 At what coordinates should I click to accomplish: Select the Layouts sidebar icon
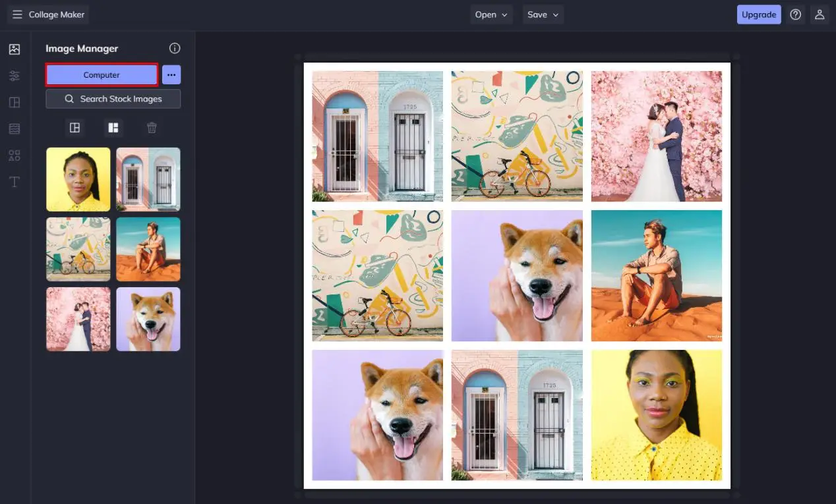15,103
